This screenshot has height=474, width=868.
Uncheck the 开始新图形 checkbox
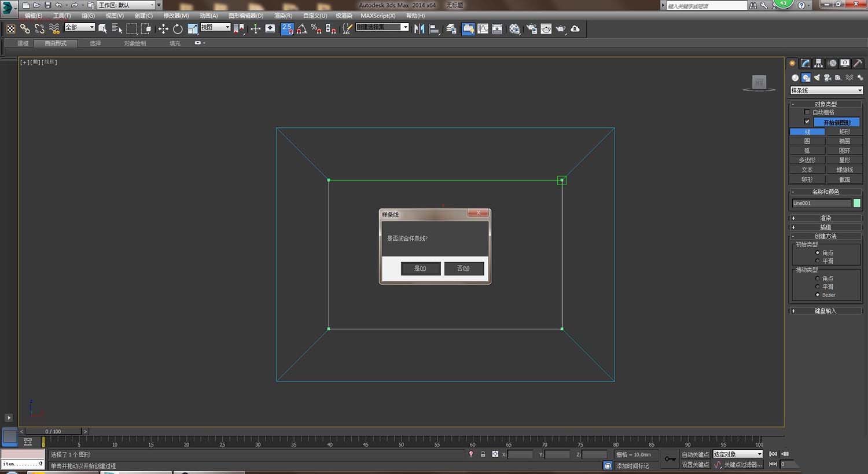click(x=807, y=122)
